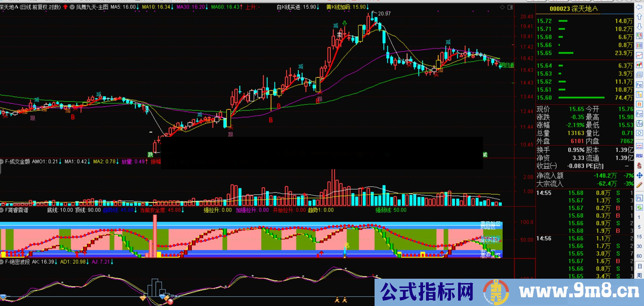The image size is (644, 306).
Task: Open the quote list with checkmark icon
Action: (639, 36)
